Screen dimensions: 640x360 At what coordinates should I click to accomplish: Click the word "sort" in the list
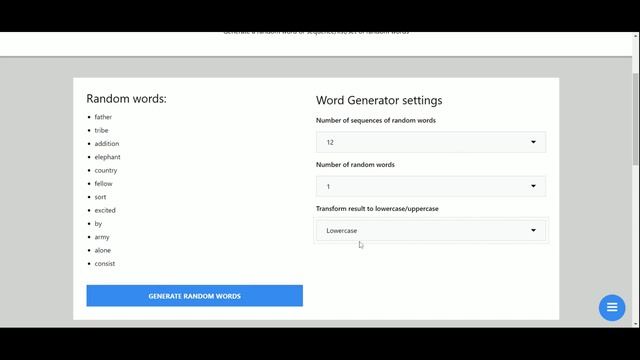click(100, 197)
